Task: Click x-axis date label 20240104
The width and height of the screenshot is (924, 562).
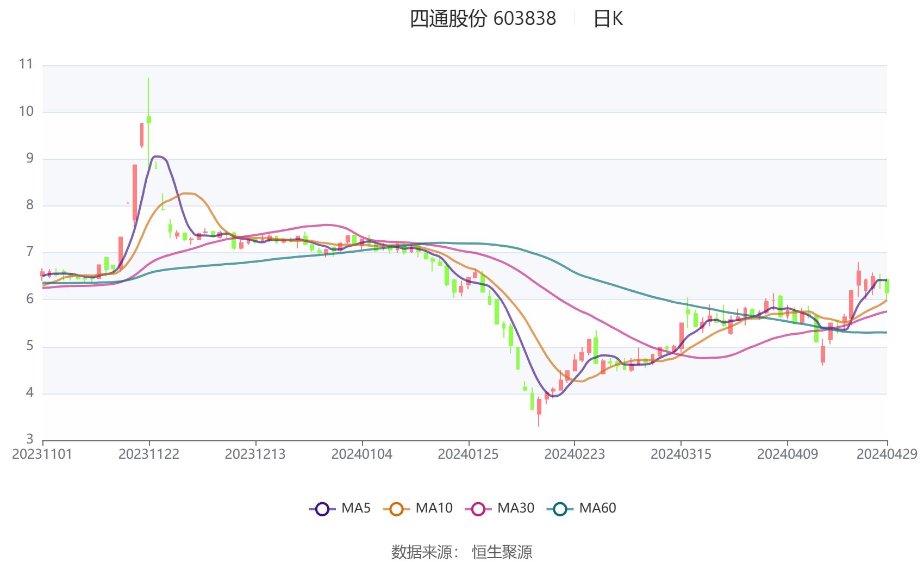Action: (x=362, y=454)
